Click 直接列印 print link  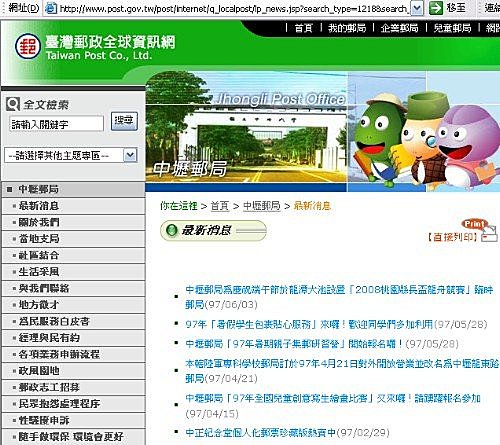(452, 237)
